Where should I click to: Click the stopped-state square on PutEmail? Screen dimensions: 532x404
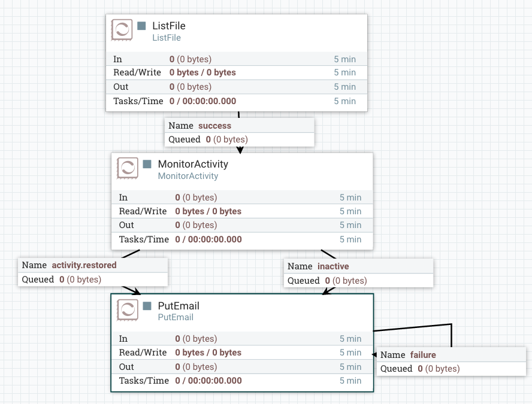(x=146, y=306)
